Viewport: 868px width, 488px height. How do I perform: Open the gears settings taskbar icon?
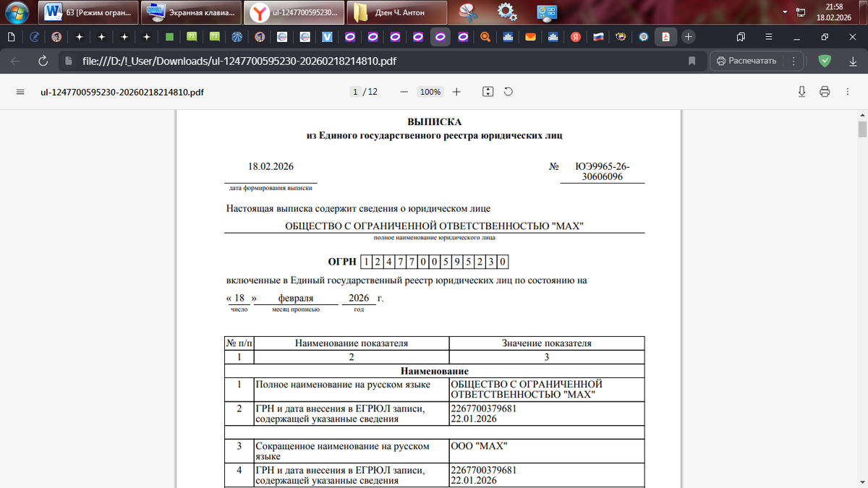click(508, 12)
